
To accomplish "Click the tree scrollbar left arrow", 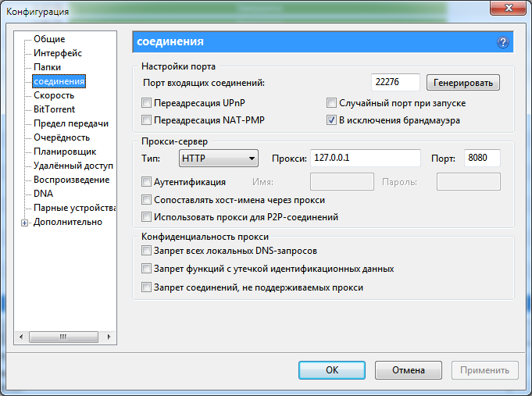I will pyautogui.click(x=21, y=337).
